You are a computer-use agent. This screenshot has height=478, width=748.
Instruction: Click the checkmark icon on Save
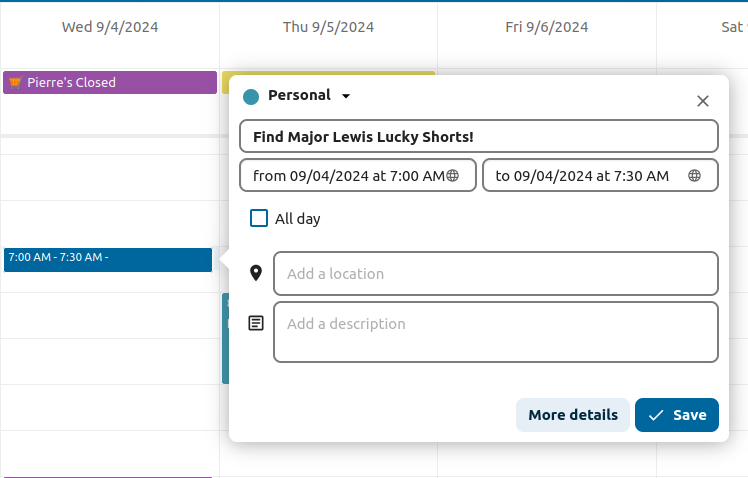(x=656, y=415)
